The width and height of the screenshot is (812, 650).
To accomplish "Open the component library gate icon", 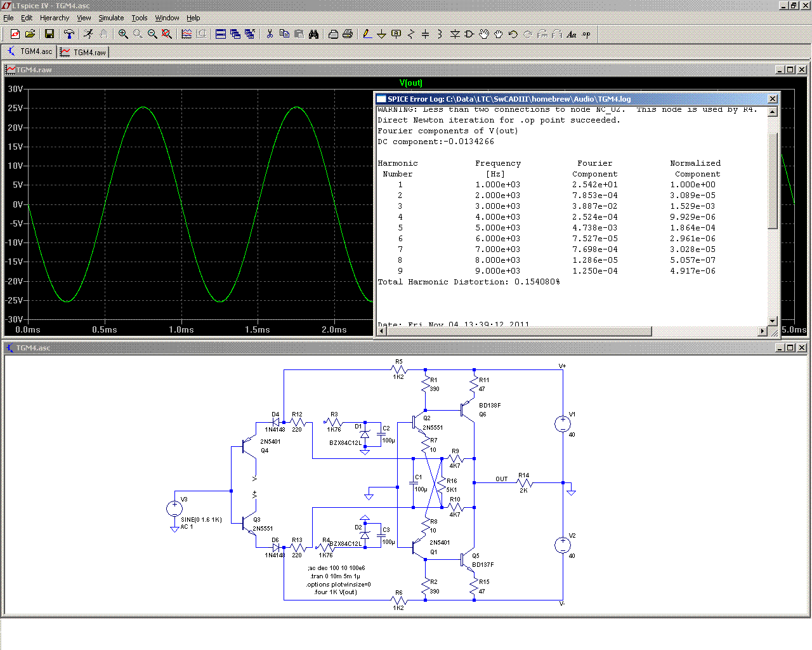I will (469, 34).
